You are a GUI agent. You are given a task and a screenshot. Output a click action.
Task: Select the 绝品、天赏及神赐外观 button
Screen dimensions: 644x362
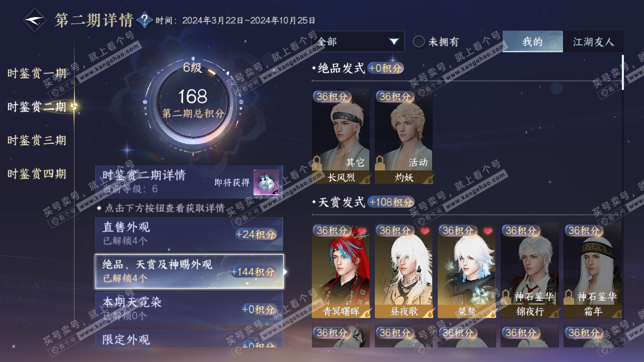189,271
